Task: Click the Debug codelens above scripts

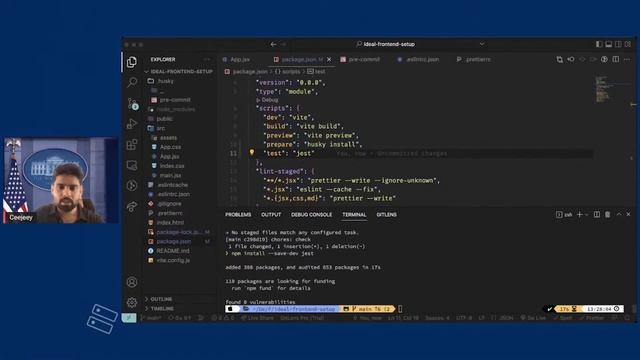Action: pyautogui.click(x=267, y=100)
